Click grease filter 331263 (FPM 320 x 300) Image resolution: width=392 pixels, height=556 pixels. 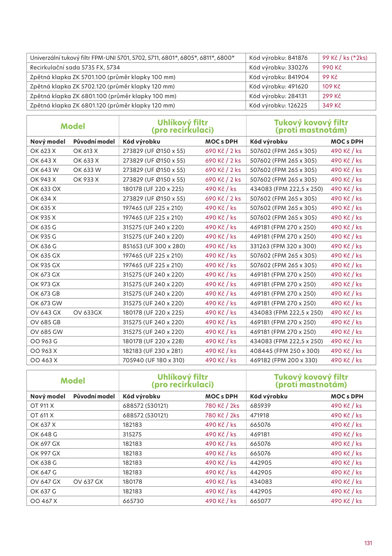[283, 246]
